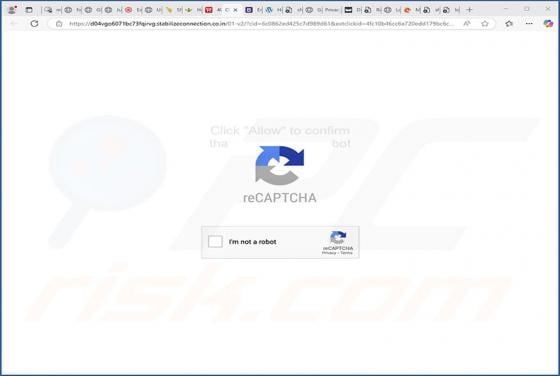
Task: Add this page to favorites with star icon
Action: [485, 24]
